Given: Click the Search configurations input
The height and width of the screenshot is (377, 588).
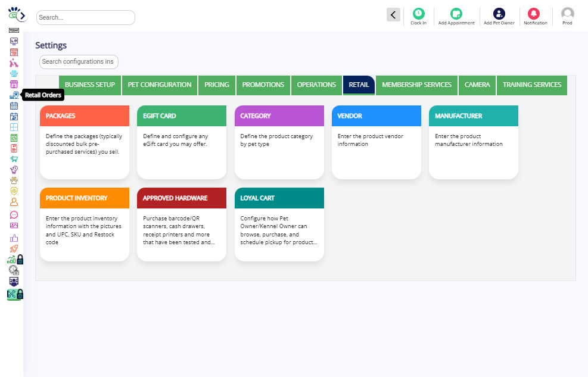Looking at the screenshot, I should 79,62.
